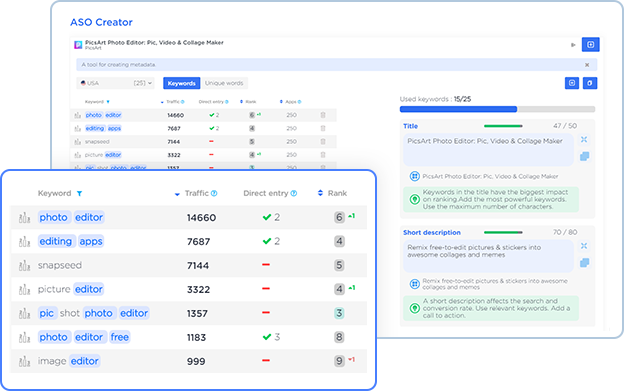The image size is (624, 391).
Task: Click rank badge 3 for 'pic shot photo editor'
Action: [x=339, y=313]
